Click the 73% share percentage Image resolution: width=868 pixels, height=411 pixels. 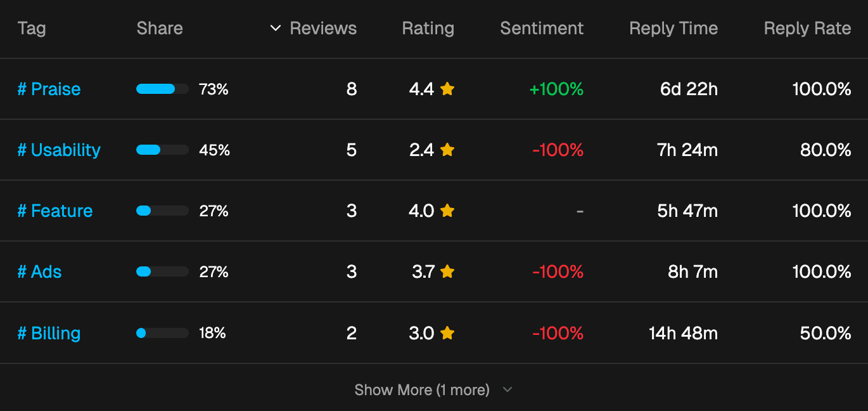214,89
